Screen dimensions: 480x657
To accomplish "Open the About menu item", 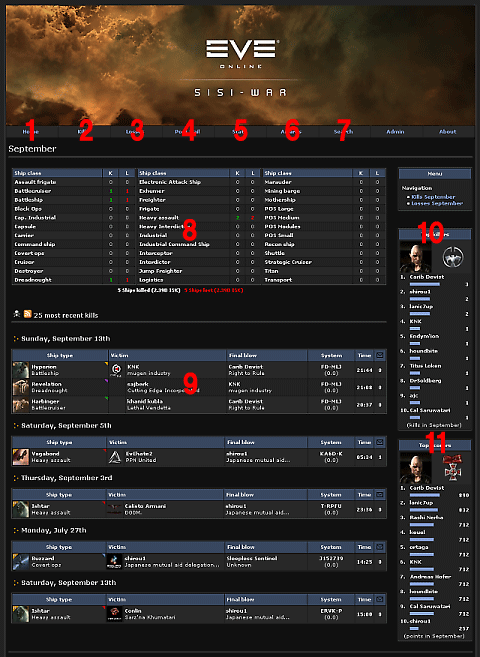I will pyautogui.click(x=447, y=132).
